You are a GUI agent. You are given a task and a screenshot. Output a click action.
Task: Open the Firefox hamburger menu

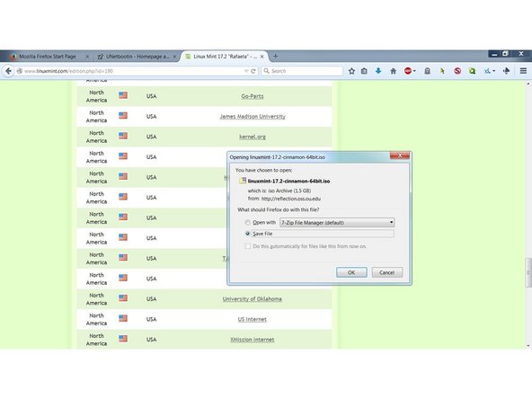[523, 71]
